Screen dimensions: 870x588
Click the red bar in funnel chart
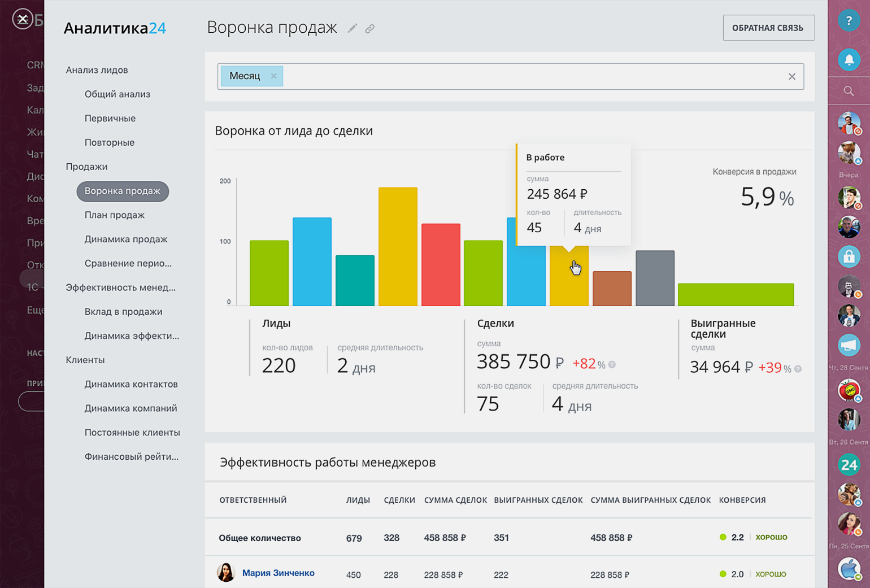441,265
